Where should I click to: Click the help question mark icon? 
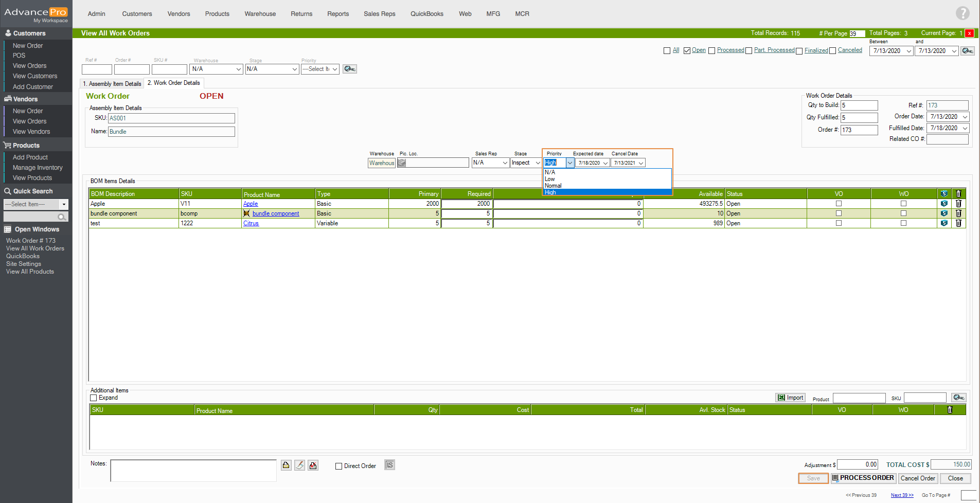point(962,13)
